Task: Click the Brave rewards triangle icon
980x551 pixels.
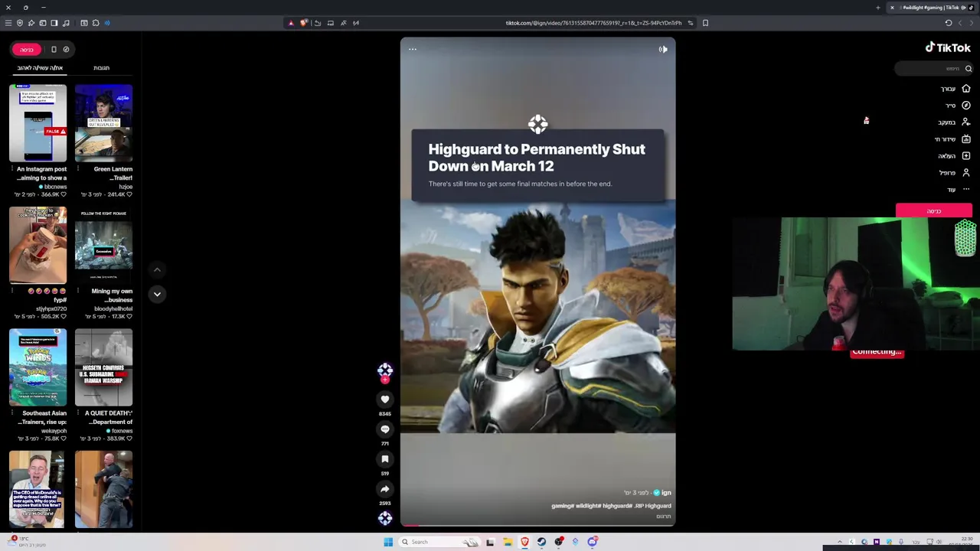Action: coord(291,23)
